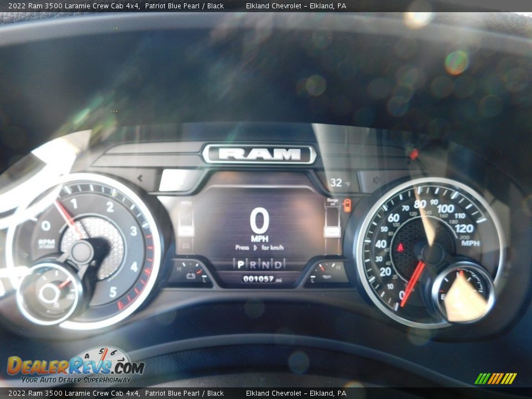This screenshot has width=532, height=399.
Task: Click the RPM x1000 label on the tachometer
Action: [x=47, y=244]
